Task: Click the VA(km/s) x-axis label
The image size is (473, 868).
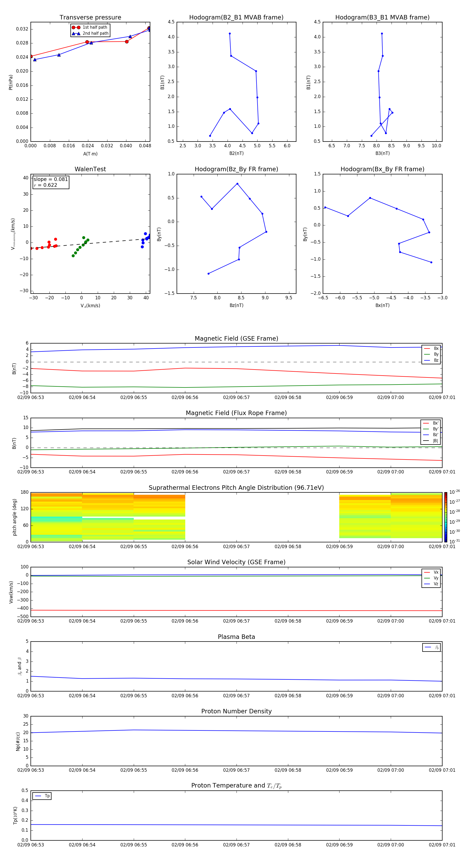Action: click(x=90, y=306)
